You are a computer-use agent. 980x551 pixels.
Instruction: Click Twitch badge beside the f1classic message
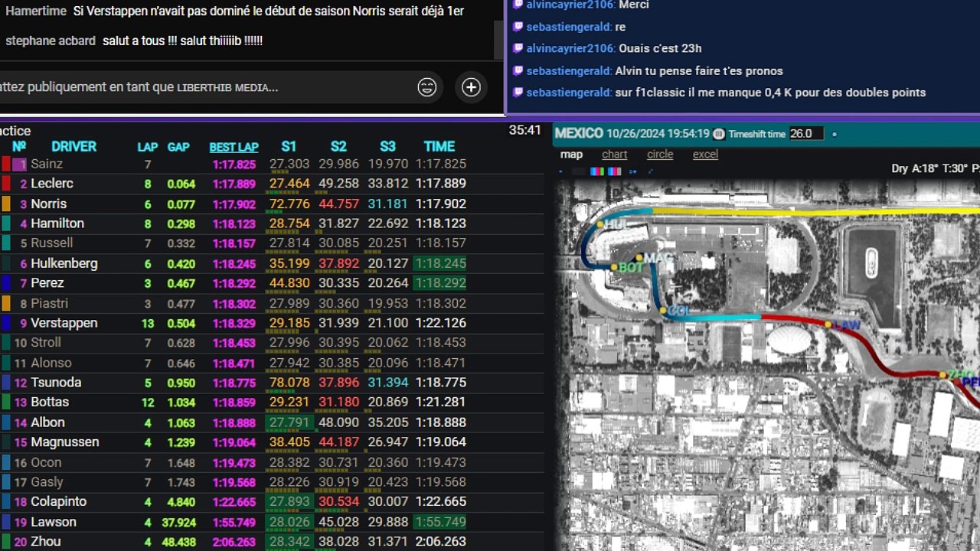(518, 93)
